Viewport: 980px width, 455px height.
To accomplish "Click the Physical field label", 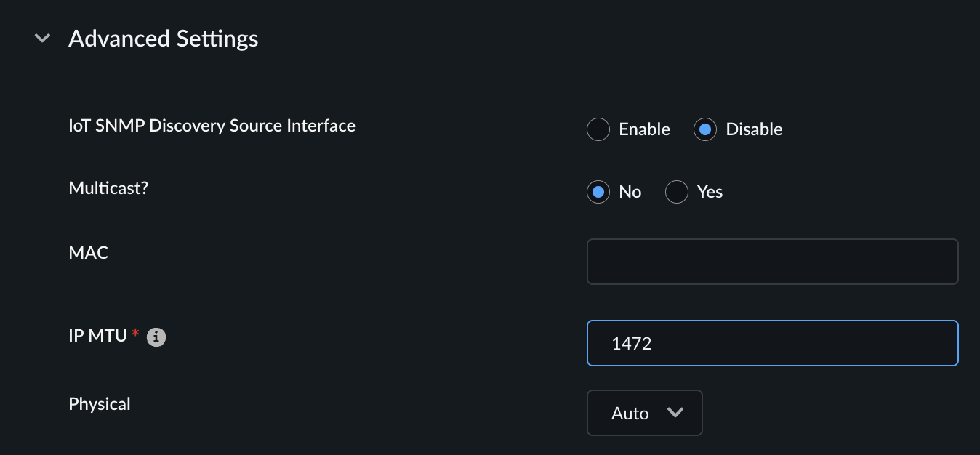I will click(x=100, y=404).
